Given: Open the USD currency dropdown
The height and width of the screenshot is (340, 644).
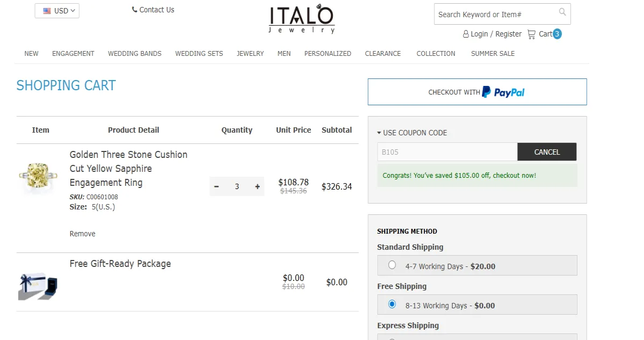Looking at the screenshot, I should 57,11.
